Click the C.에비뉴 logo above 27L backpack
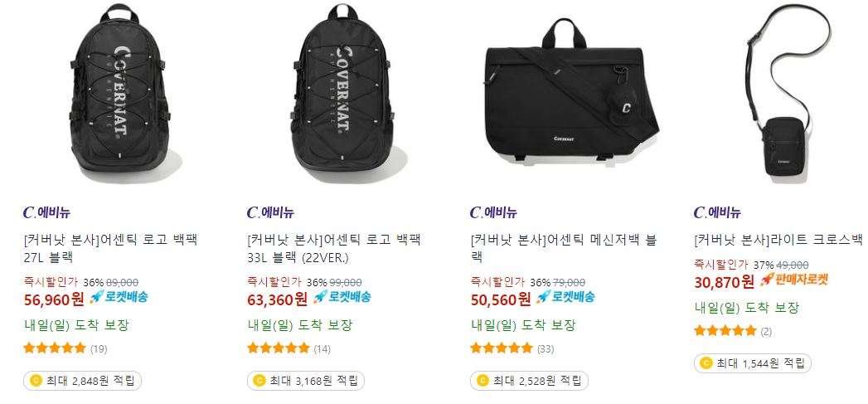 click(46, 212)
